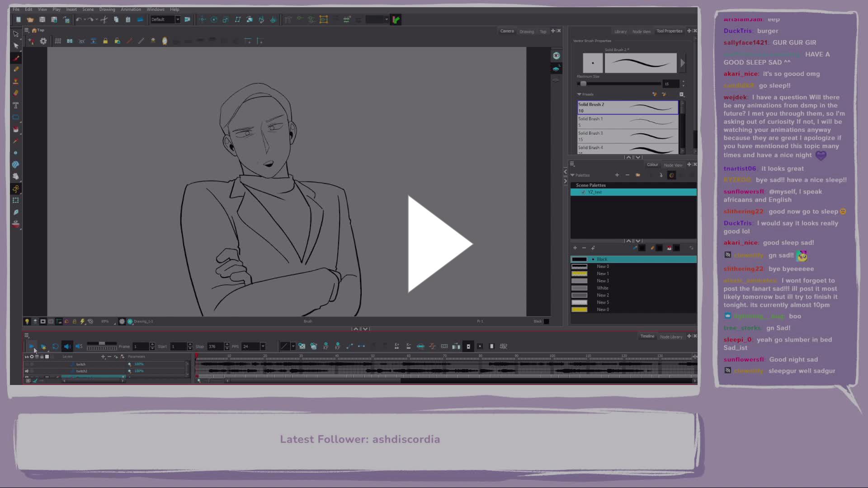Toggle the light table bulb icon

[27, 322]
